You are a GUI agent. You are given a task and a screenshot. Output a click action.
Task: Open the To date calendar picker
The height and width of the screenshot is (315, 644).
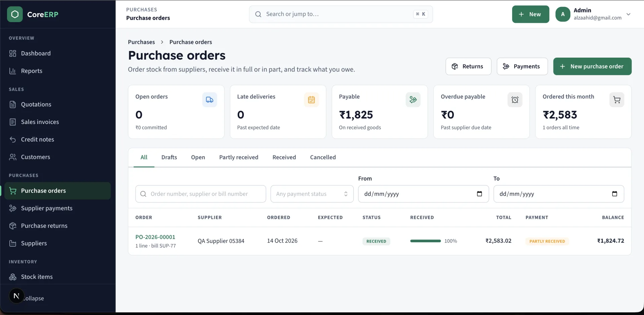click(x=614, y=194)
